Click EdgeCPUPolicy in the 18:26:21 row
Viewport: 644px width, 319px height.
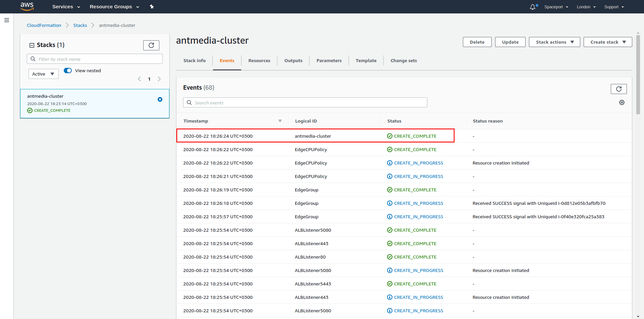coord(311,176)
